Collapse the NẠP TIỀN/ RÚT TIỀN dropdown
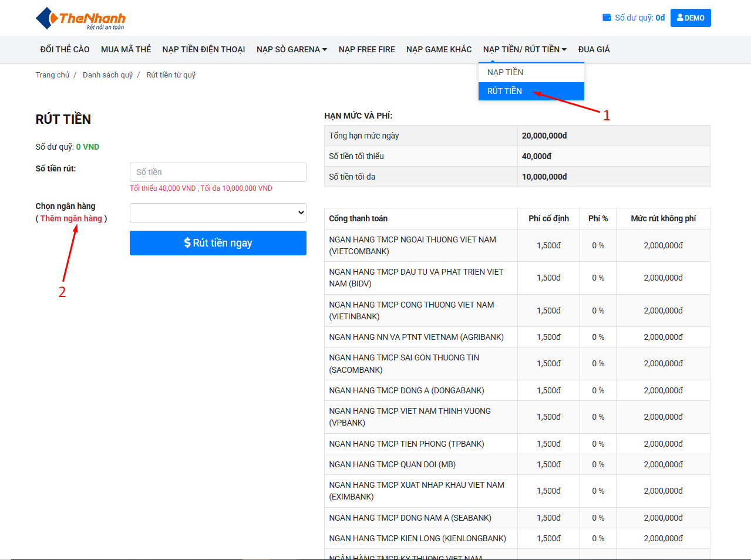The image size is (751, 560). (x=525, y=49)
